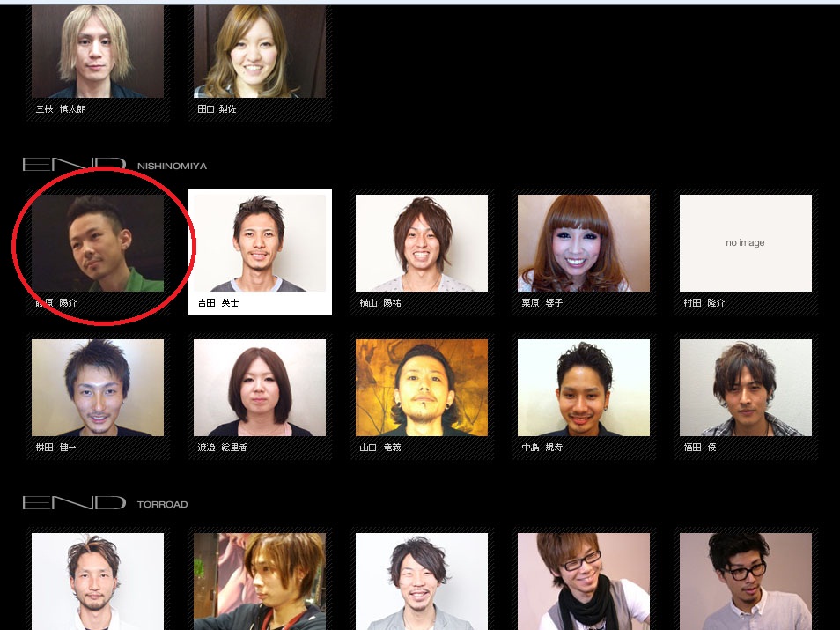Click the name 栗原 響子
This screenshot has width=840, height=630.
(x=542, y=303)
